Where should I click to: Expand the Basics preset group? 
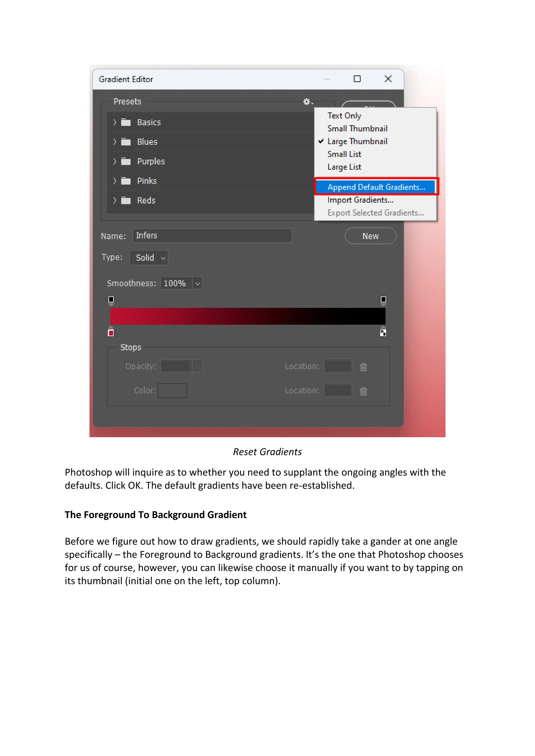(115, 122)
